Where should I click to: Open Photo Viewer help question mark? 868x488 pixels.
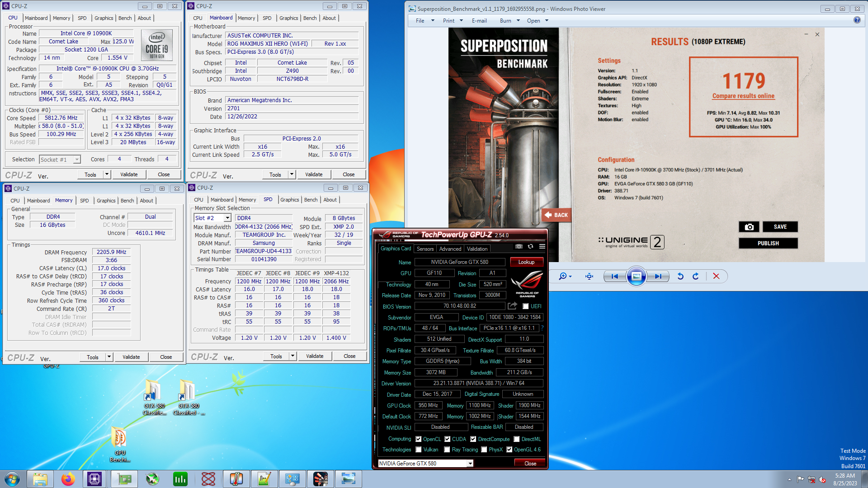[x=857, y=20]
